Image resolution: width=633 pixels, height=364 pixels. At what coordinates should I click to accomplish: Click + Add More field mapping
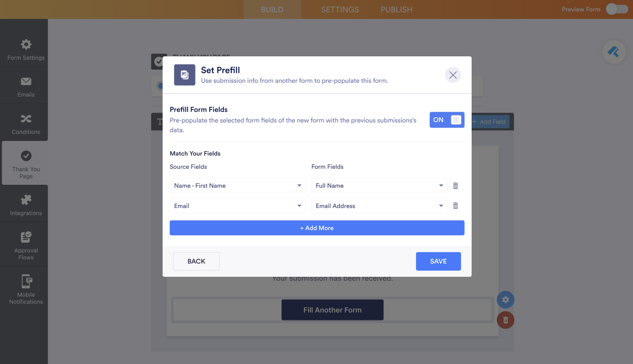coord(317,228)
